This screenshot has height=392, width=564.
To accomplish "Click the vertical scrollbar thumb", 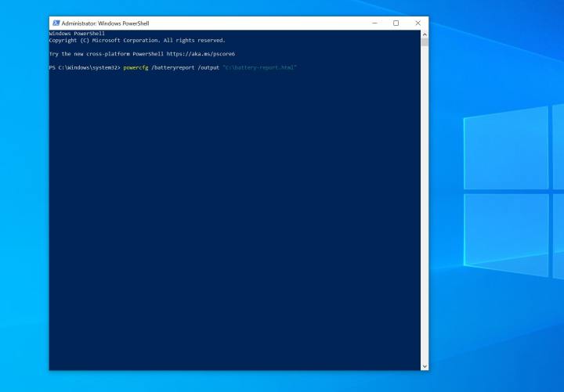I will [425, 42].
